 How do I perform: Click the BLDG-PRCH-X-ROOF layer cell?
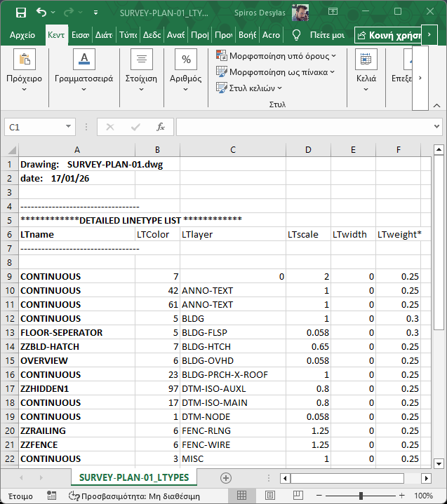233,374
